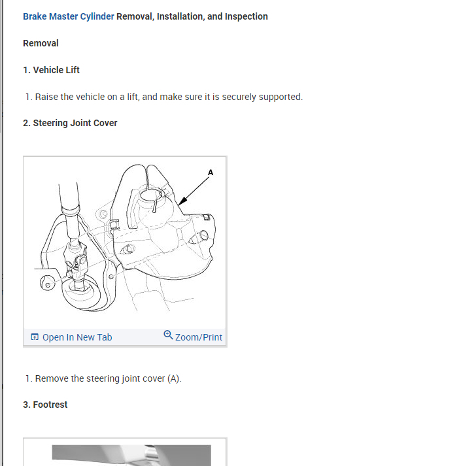This screenshot has height=466, width=476.
Task: Click the steering joint cover diagram image
Action: click(x=125, y=242)
